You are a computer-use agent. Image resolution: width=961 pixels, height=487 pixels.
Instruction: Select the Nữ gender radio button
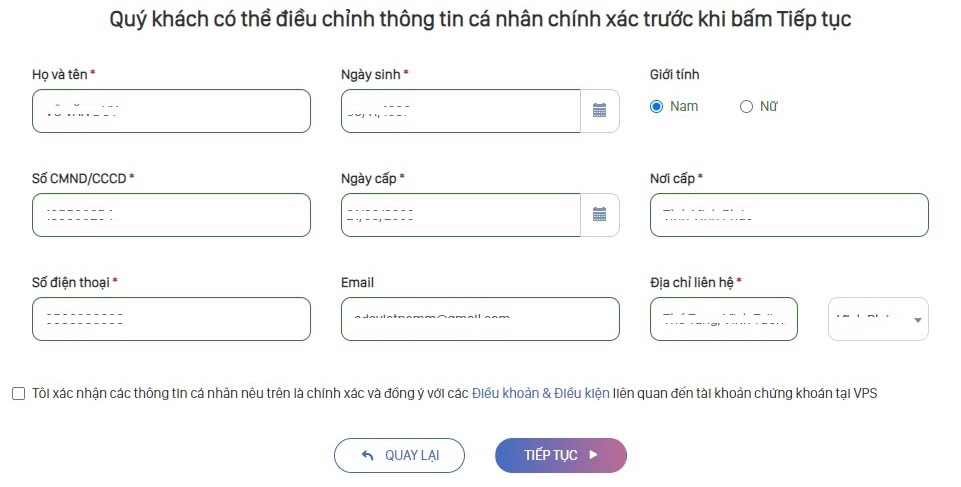pyautogui.click(x=746, y=107)
